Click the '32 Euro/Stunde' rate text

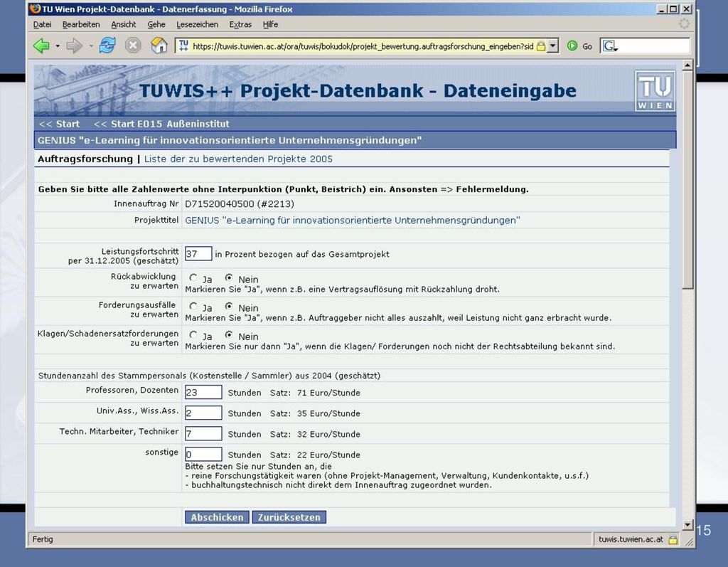point(328,434)
